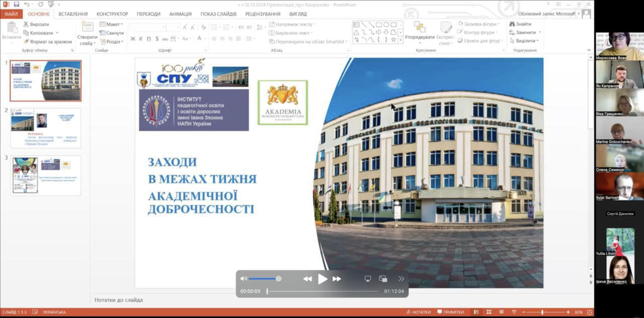Switch to the КОНСТРУКТОР tab
Viewport: 644px width, 318px height.
pyautogui.click(x=112, y=14)
